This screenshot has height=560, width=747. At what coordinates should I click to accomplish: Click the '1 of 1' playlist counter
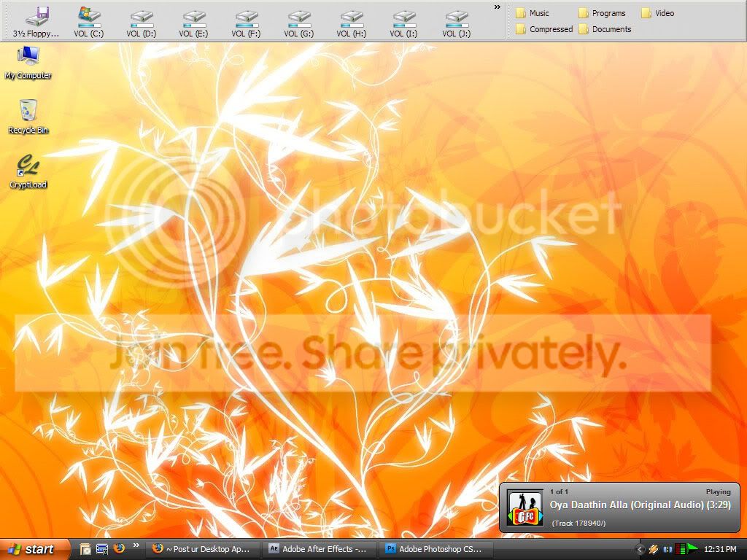point(559,492)
